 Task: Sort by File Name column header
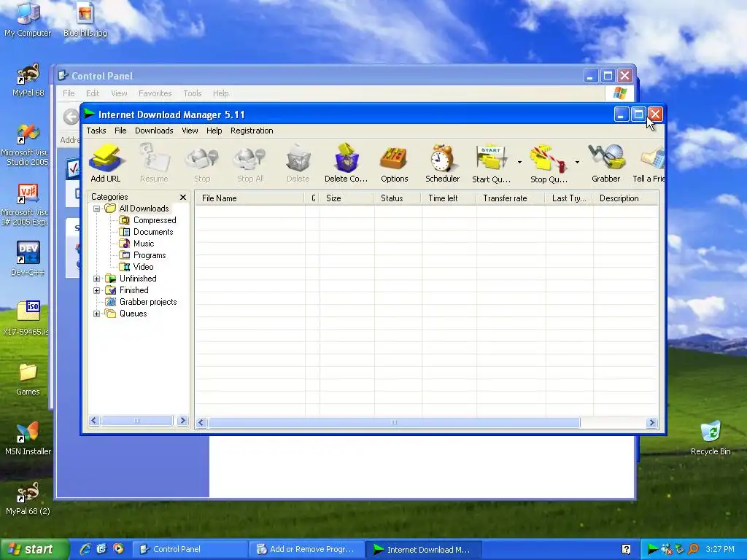pyautogui.click(x=249, y=198)
